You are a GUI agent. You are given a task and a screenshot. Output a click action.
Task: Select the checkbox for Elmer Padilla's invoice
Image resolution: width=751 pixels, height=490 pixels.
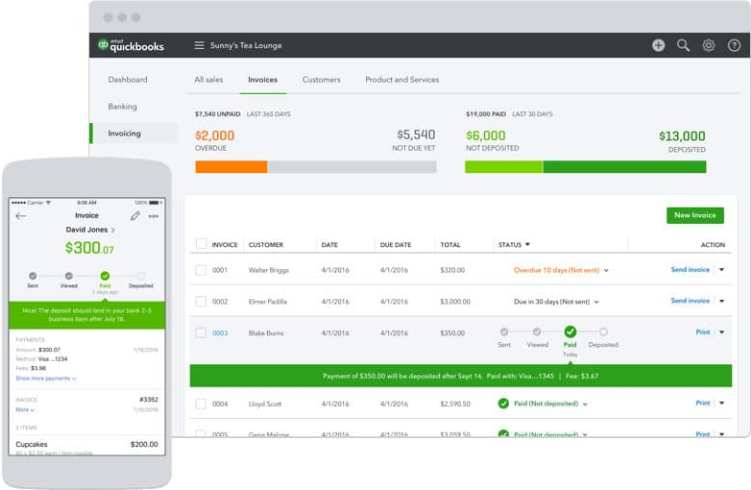201,301
